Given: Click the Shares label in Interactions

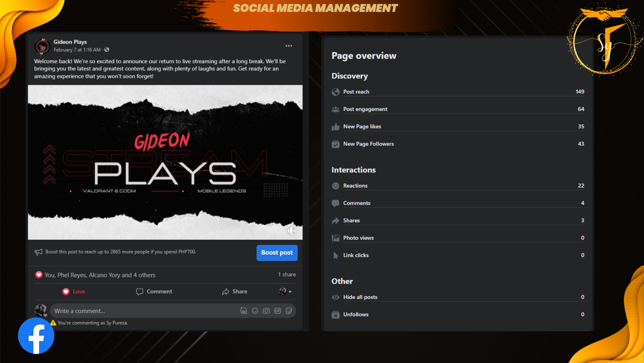Looking at the screenshot, I should pyautogui.click(x=351, y=220).
